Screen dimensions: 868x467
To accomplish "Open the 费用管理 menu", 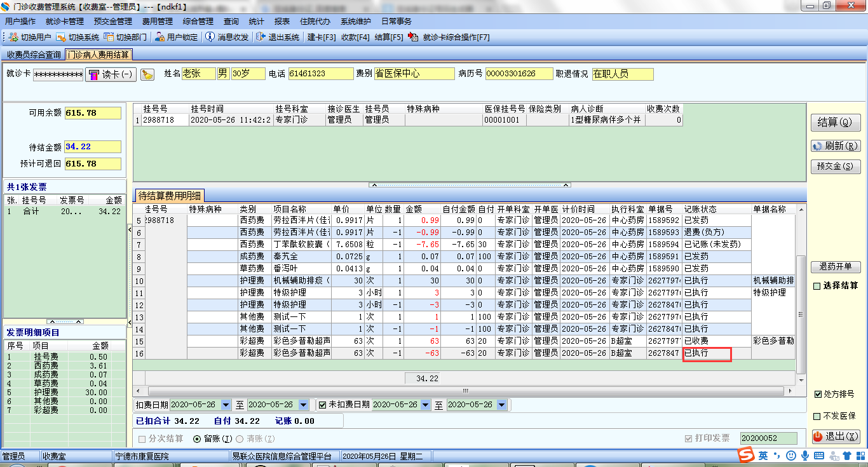I will coord(157,22).
